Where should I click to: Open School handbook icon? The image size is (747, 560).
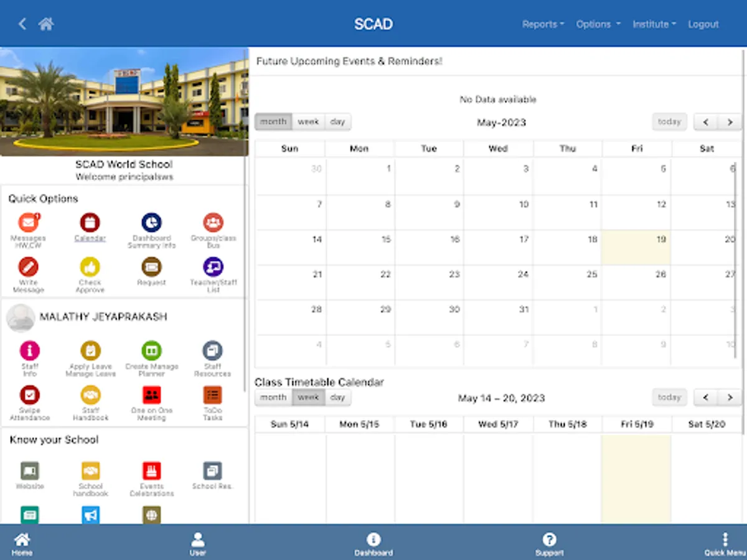coord(90,470)
